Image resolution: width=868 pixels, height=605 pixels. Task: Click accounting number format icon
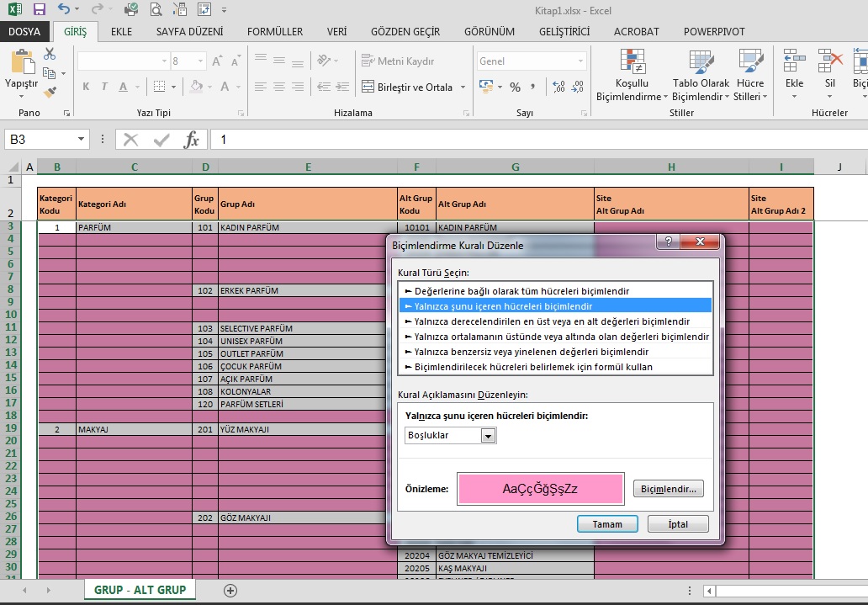pyautogui.click(x=487, y=87)
